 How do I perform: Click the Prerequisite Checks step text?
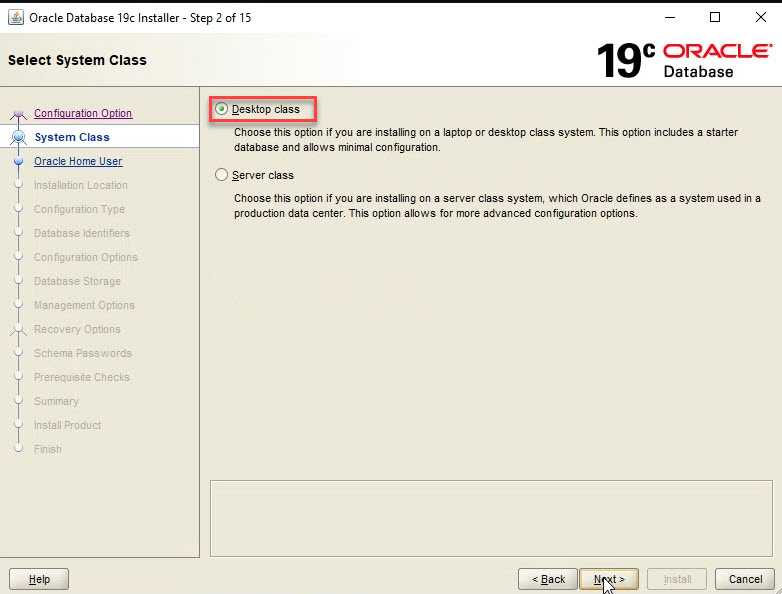(x=82, y=377)
